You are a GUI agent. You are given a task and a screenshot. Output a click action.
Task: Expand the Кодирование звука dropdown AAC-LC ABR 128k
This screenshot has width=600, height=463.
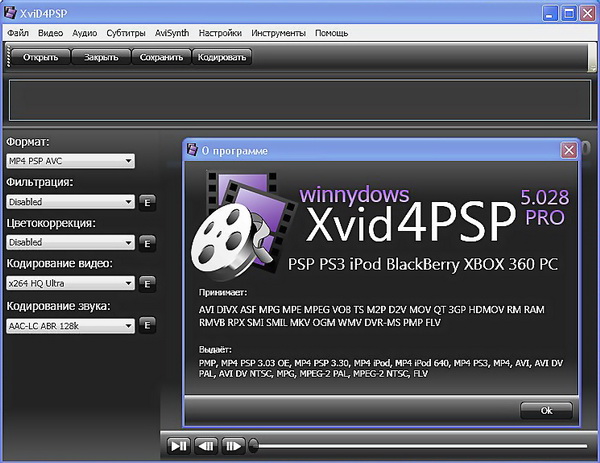click(70, 326)
